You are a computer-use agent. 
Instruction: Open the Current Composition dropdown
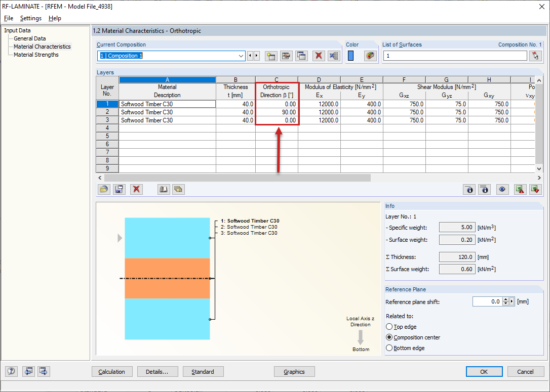point(241,56)
